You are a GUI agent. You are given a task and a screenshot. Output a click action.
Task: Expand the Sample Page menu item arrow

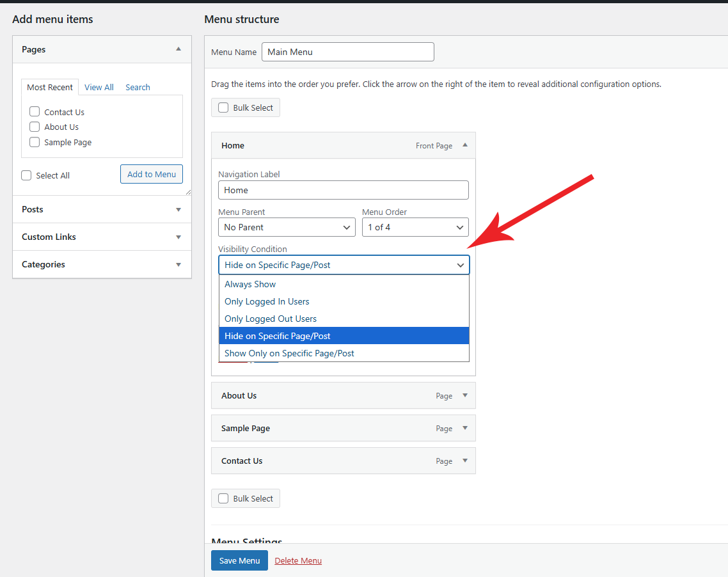point(465,428)
